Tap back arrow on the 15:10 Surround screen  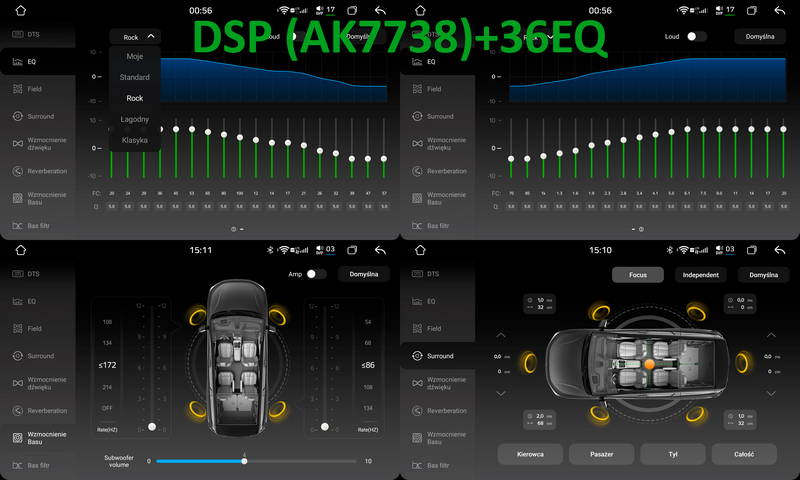point(780,250)
